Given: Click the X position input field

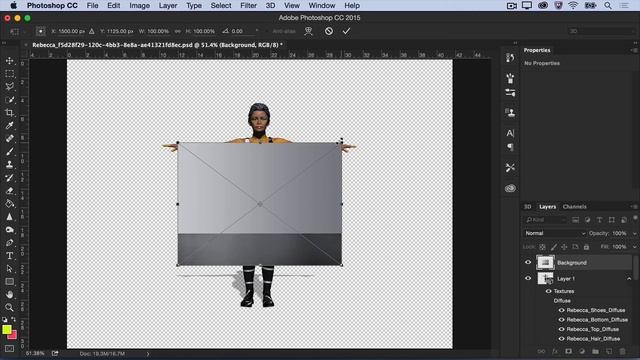Looking at the screenshot, I should coord(71,31).
